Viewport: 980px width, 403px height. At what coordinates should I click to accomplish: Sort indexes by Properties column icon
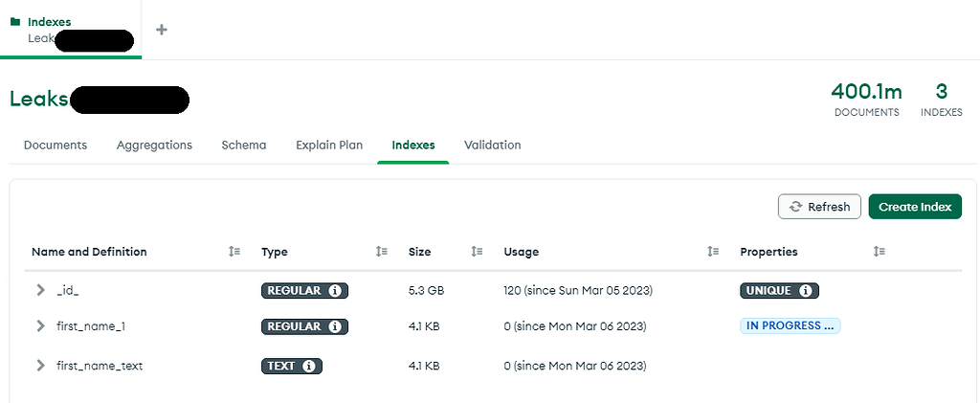880,252
